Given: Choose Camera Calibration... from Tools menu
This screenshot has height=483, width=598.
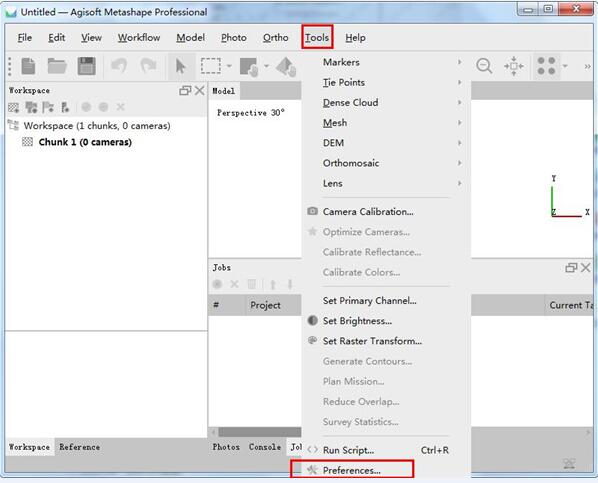Looking at the screenshot, I should 385,212.
